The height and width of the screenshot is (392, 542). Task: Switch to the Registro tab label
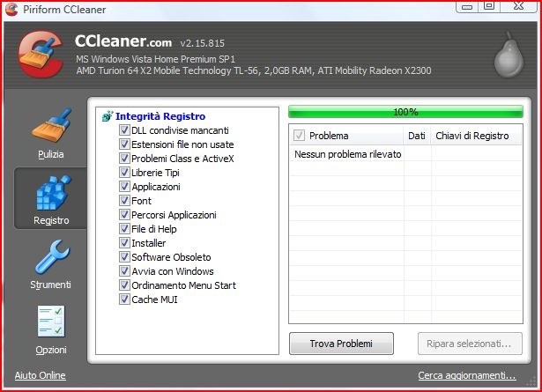click(x=51, y=220)
